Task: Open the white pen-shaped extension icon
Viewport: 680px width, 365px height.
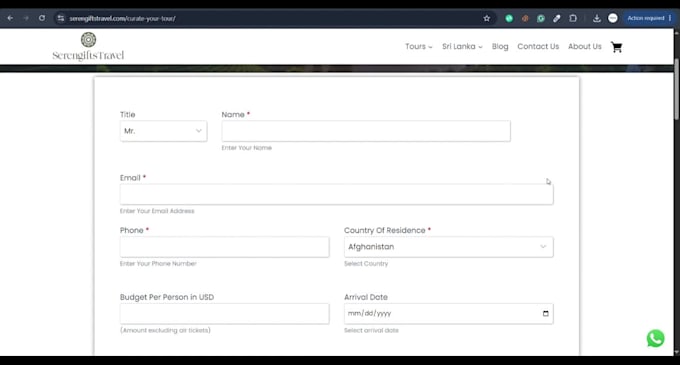Action: click(x=557, y=18)
